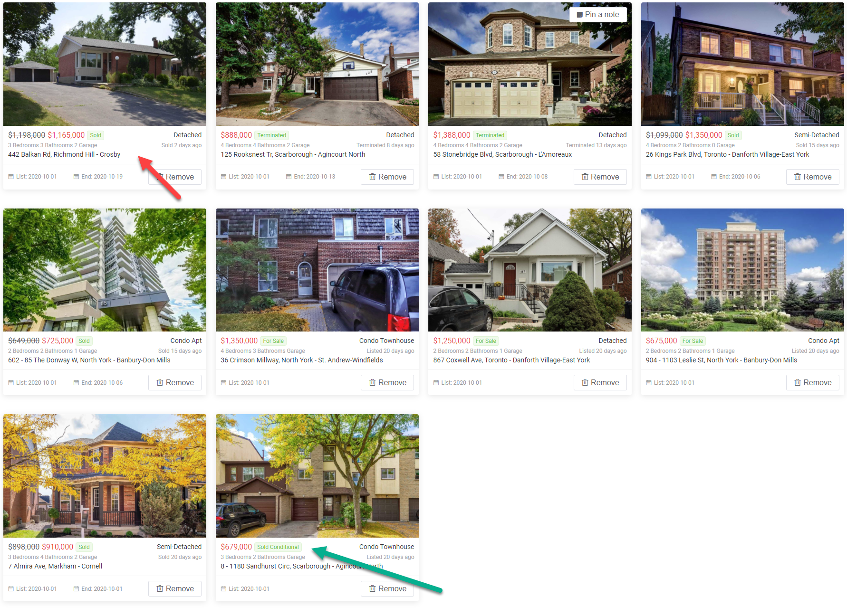Open the 867 Coxwell Ave listing photo
847x616 pixels.
tap(530, 270)
